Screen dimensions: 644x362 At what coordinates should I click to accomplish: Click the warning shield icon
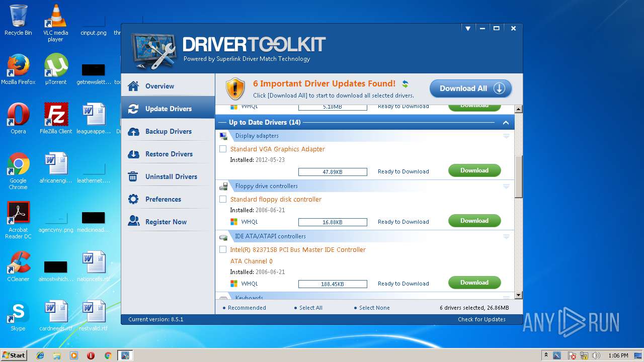click(235, 89)
